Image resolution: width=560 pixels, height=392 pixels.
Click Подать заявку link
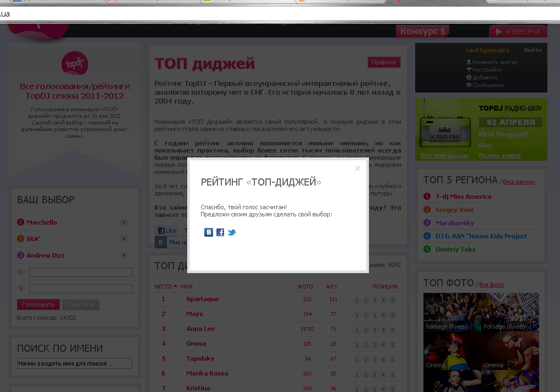pyautogui.click(x=499, y=155)
